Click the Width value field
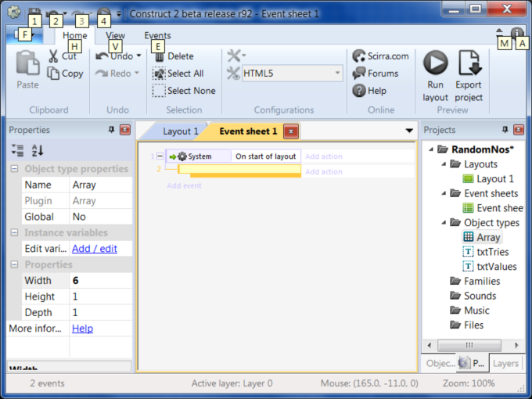The image size is (532, 399). click(101, 280)
